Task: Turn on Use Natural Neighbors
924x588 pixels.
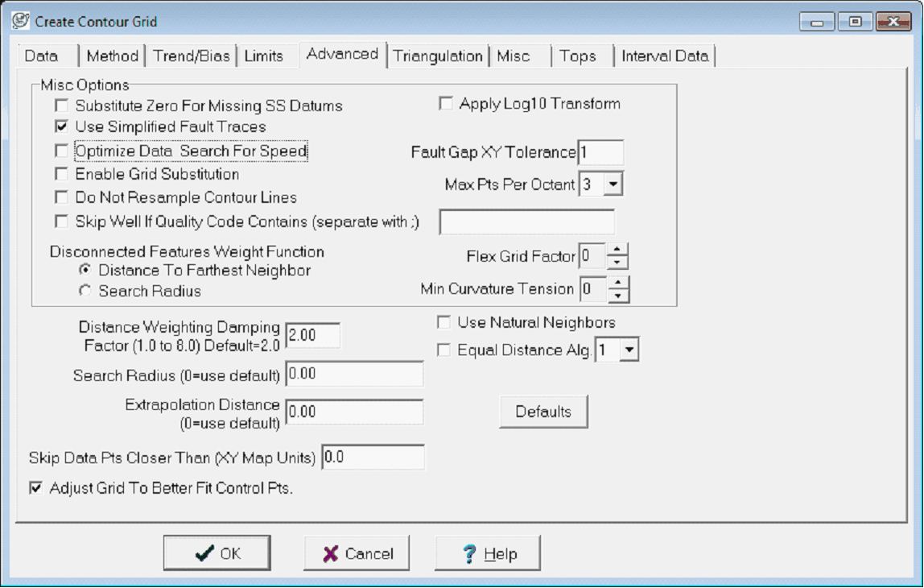Action: coord(443,323)
